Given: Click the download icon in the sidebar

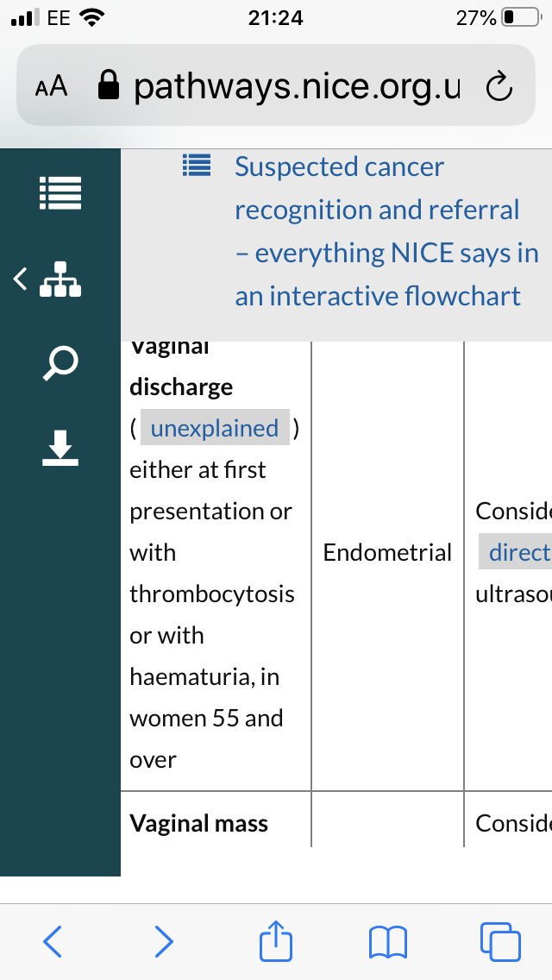Looking at the screenshot, I should coord(60,448).
